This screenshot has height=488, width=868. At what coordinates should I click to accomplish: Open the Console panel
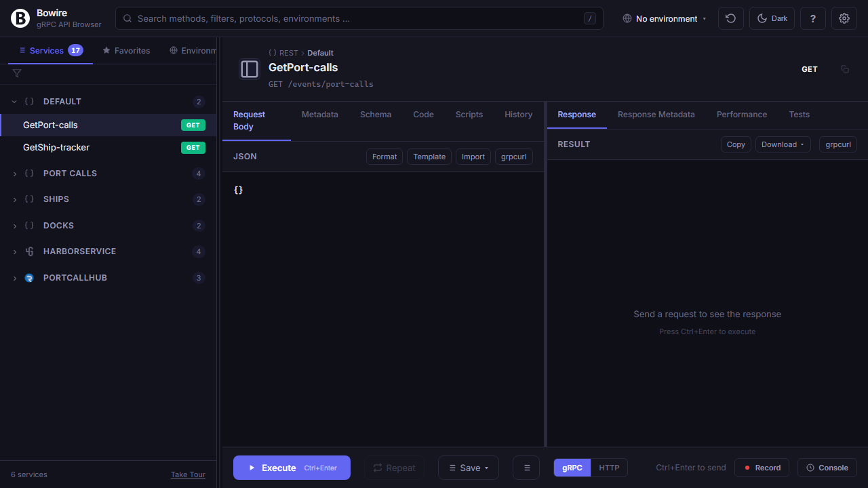pyautogui.click(x=827, y=468)
